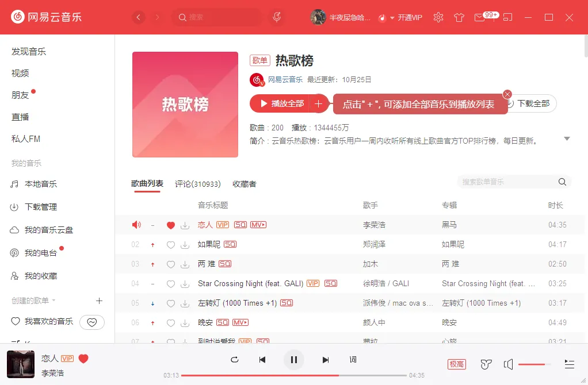Screen dimensions: 588x385
Task: Click the microphone voice search icon
Action: 277,17
